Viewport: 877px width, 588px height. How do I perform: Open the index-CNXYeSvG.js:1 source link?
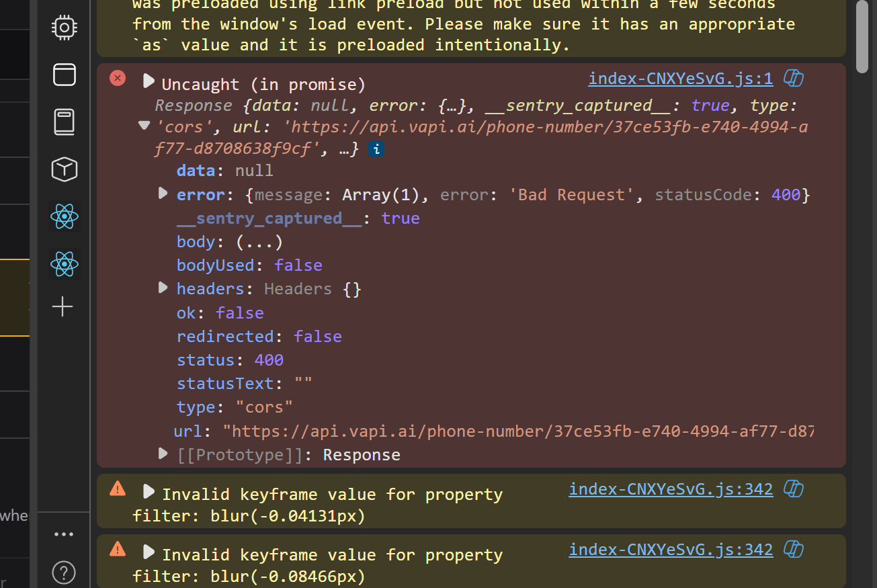[681, 79]
